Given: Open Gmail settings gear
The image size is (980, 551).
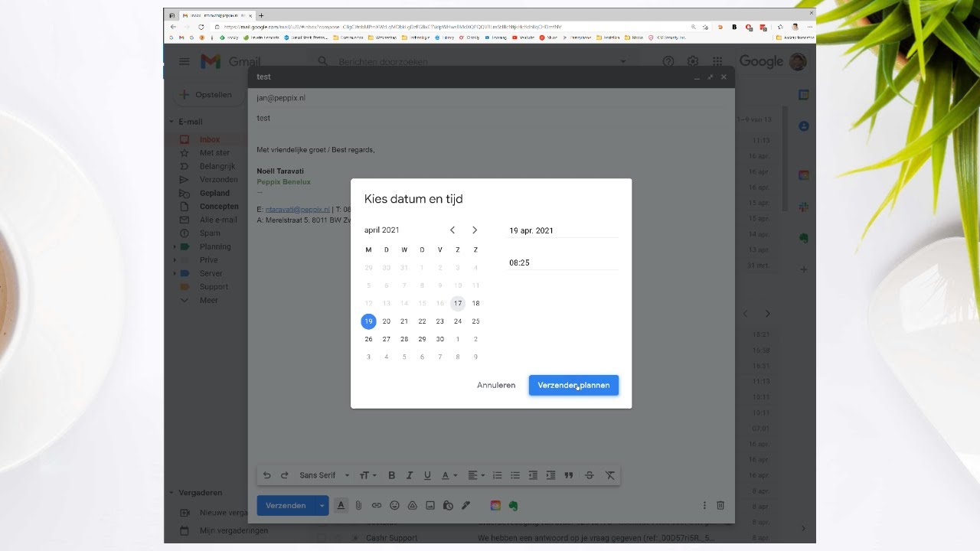Looking at the screenshot, I should [x=693, y=61].
